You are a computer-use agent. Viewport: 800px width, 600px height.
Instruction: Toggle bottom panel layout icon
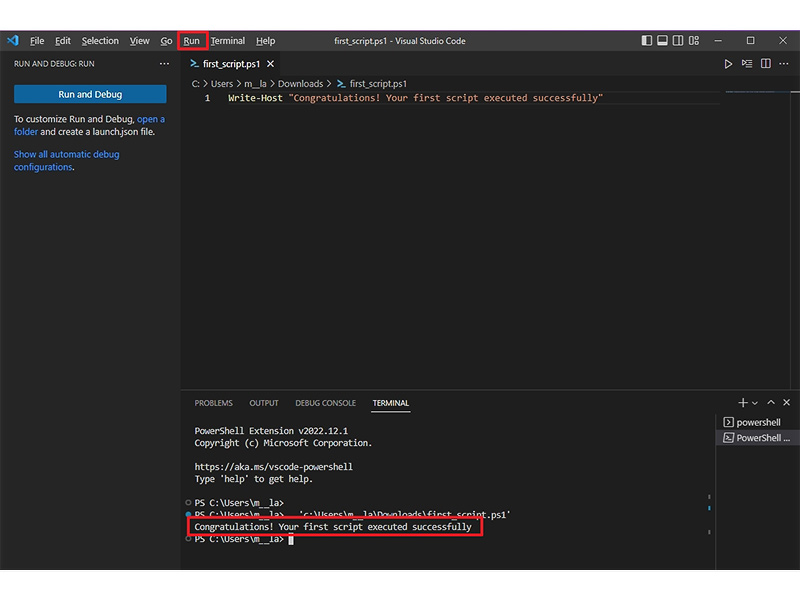[x=662, y=40]
